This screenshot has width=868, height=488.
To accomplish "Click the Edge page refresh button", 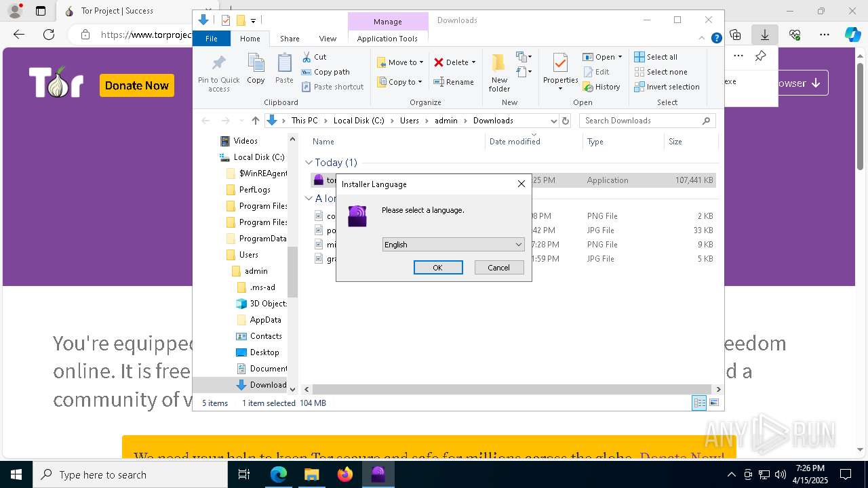I will tap(48, 35).
